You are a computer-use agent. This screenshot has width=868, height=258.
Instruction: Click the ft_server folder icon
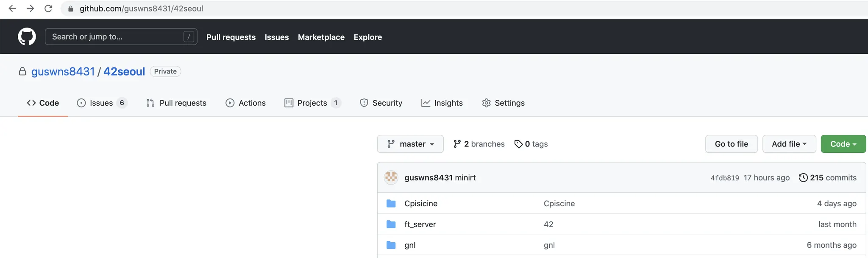pos(391,224)
